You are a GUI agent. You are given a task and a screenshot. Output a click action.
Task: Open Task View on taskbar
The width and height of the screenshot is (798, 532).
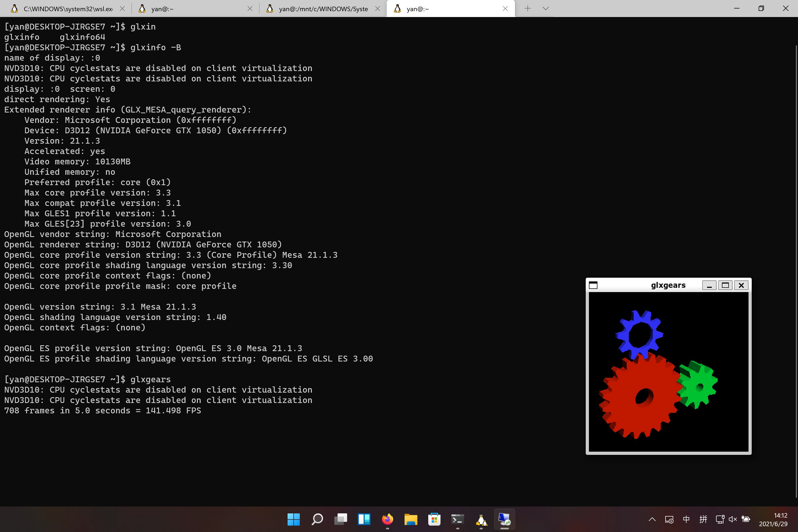coord(341,519)
